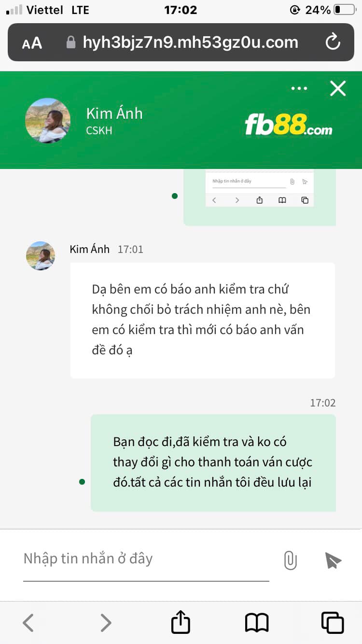362x644 pixels.
Task: Send message with the arrow icon
Action: coord(333,560)
